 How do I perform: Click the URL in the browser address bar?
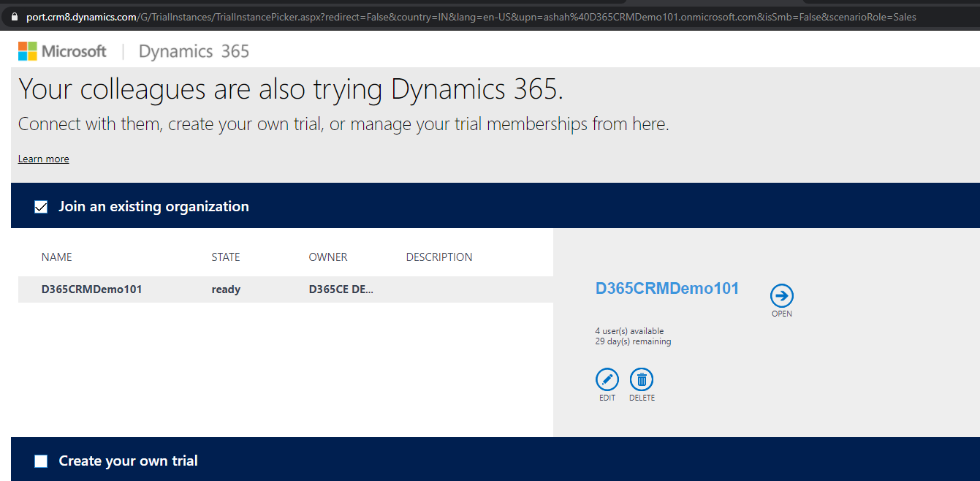click(471, 17)
